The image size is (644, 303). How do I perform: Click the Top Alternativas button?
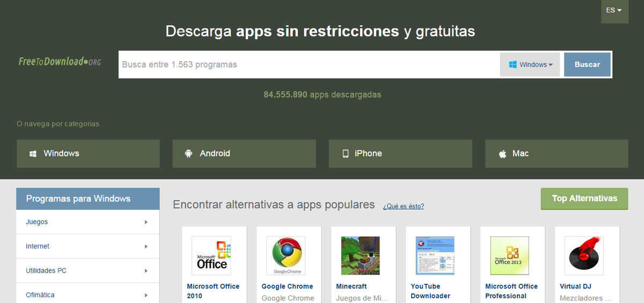tap(584, 198)
